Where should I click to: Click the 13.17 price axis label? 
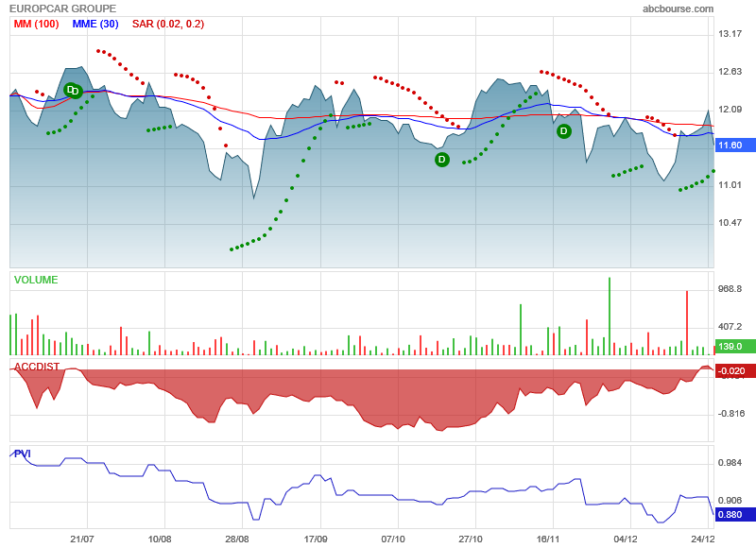pyautogui.click(x=730, y=34)
